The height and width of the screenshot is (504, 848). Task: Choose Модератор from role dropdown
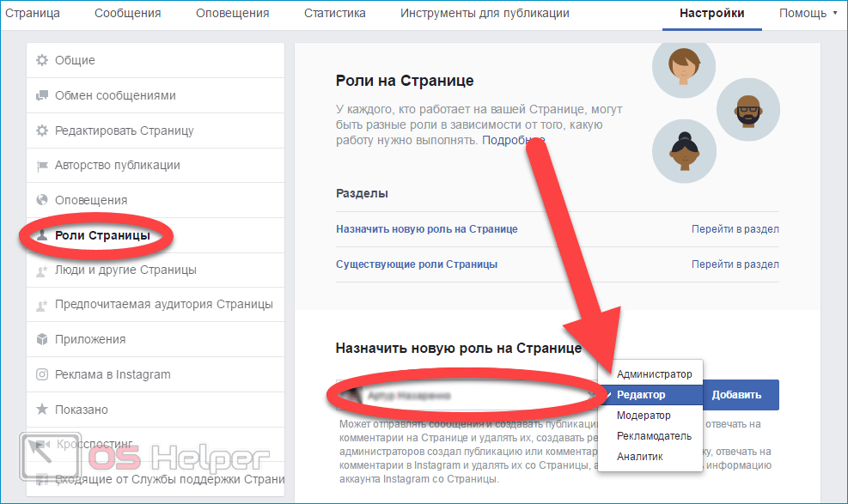(650, 416)
